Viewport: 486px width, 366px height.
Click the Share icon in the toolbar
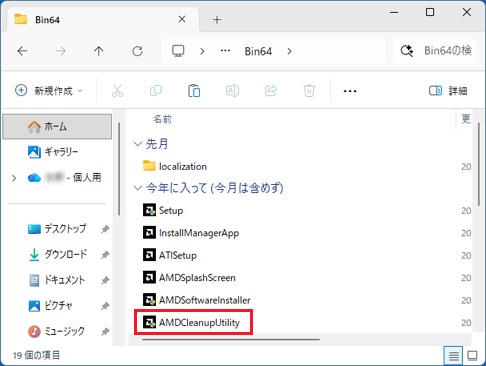271,91
